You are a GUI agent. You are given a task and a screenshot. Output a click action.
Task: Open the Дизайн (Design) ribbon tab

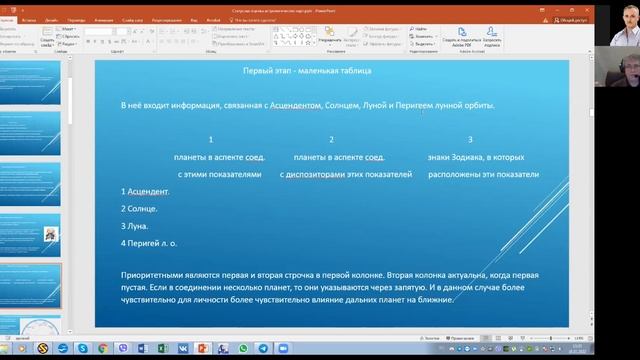(51, 20)
